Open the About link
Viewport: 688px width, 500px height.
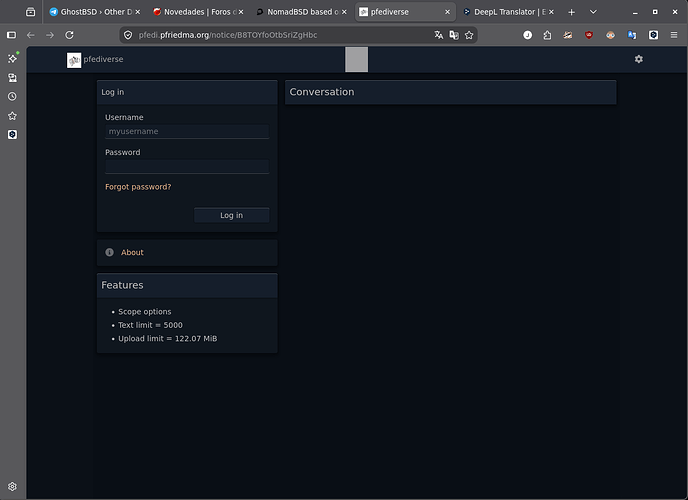coord(132,252)
